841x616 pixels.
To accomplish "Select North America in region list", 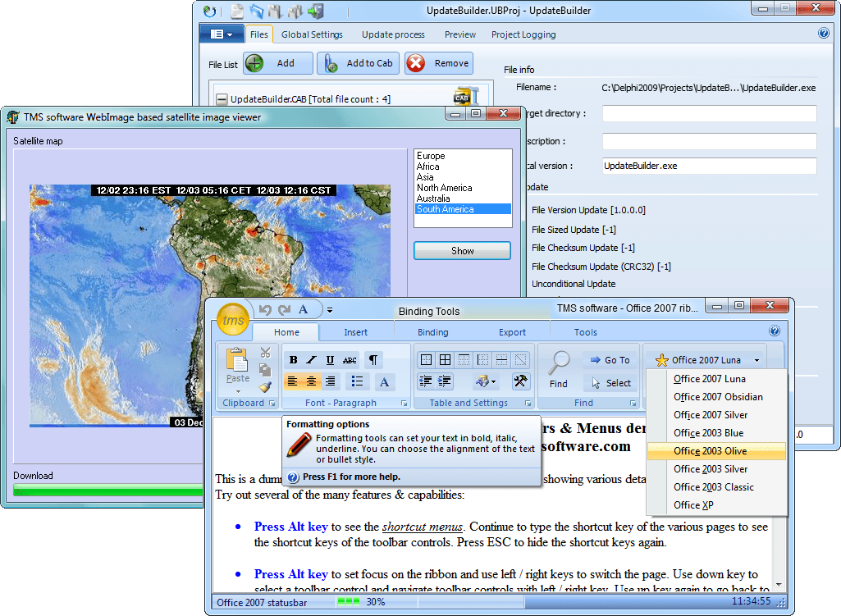I will click(463, 188).
